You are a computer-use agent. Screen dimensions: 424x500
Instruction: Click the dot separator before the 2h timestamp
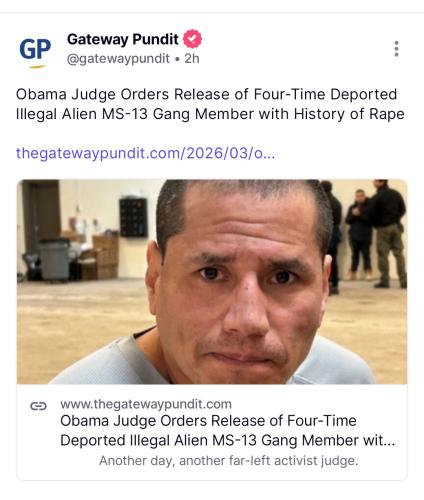(177, 59)
